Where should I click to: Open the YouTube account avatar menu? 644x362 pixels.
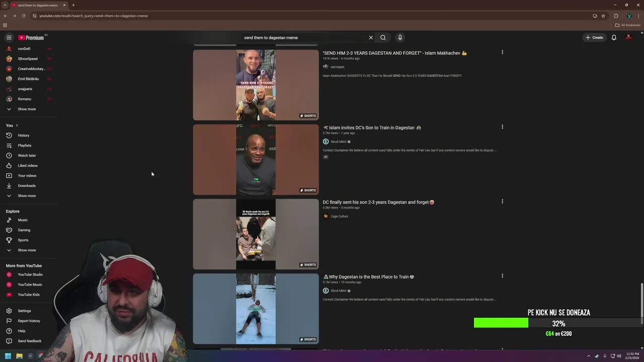tap(628, 38)
